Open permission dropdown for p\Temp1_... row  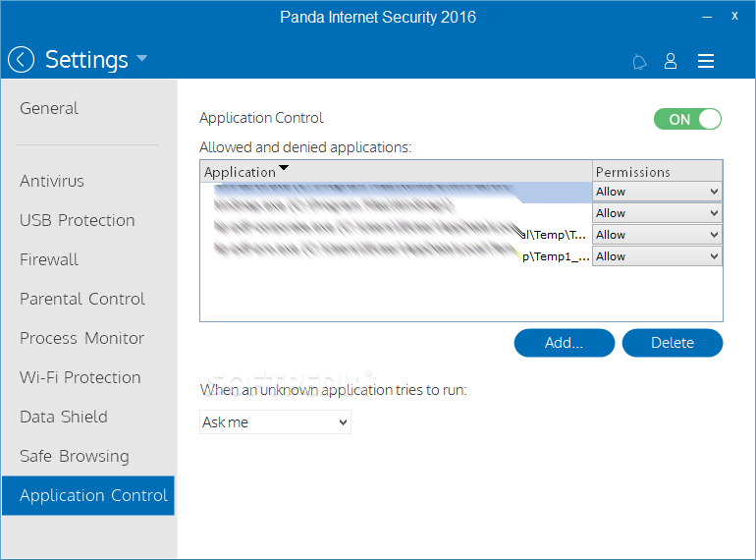click(657, 256)
